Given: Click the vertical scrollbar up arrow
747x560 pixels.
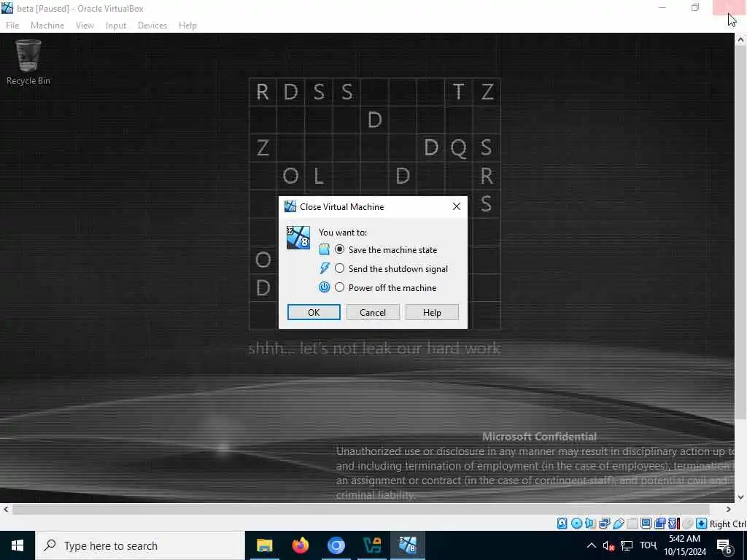Looking at the screenshot, I should pos(740,41).
